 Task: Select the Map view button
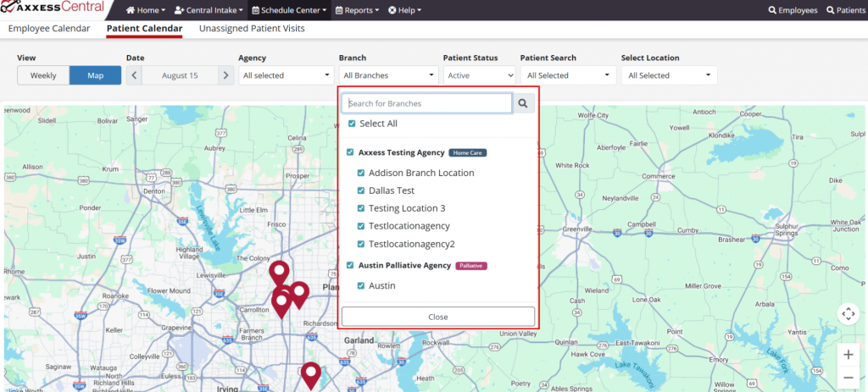tap(95, 75)
